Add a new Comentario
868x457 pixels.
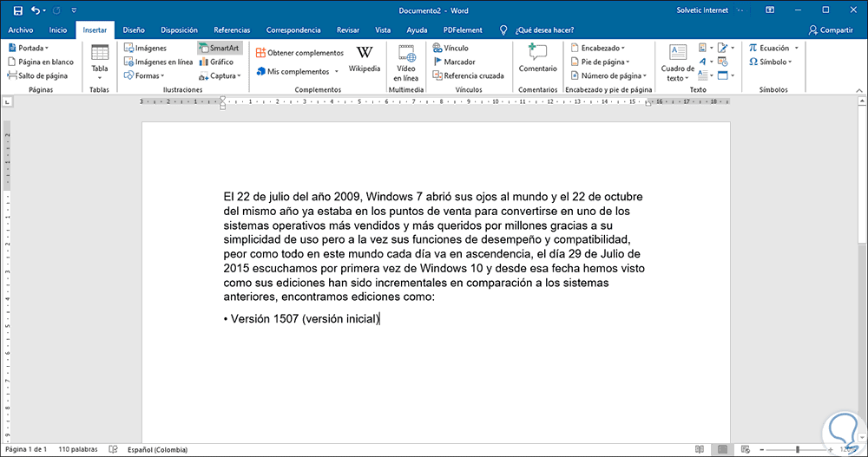click(537, 57)
